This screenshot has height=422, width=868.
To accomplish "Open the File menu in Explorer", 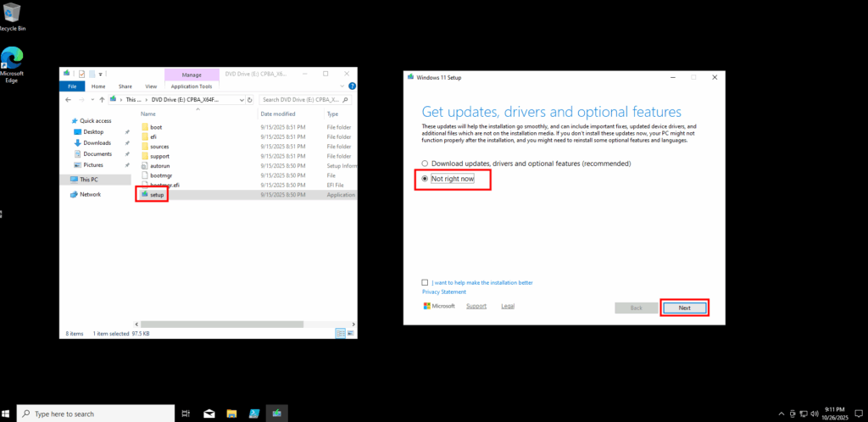I will click(72, 86).
